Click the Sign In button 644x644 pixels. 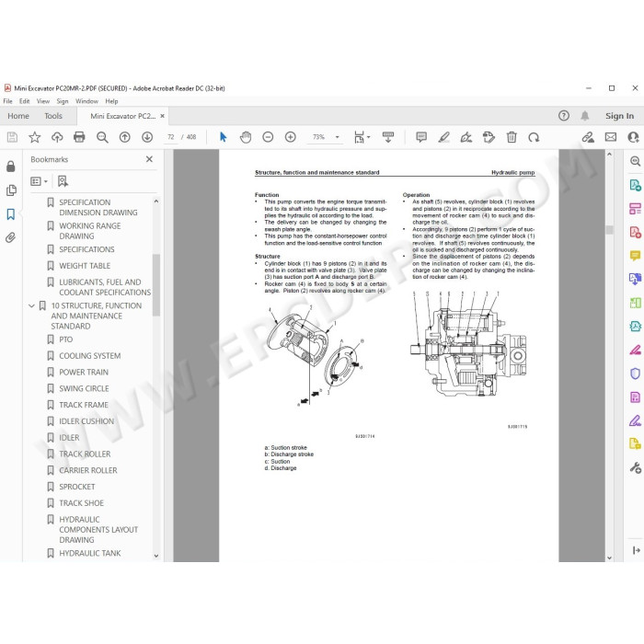click(619, 116)
